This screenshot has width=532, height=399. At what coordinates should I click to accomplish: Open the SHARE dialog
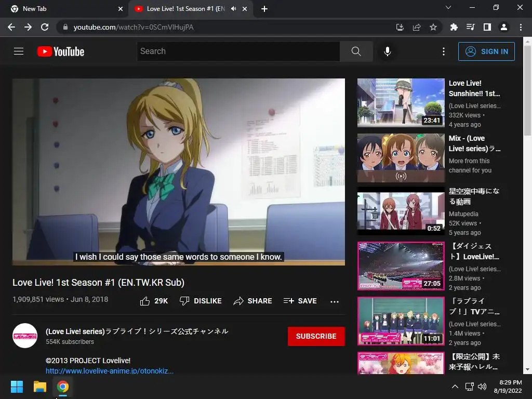[x=253, y=301]
